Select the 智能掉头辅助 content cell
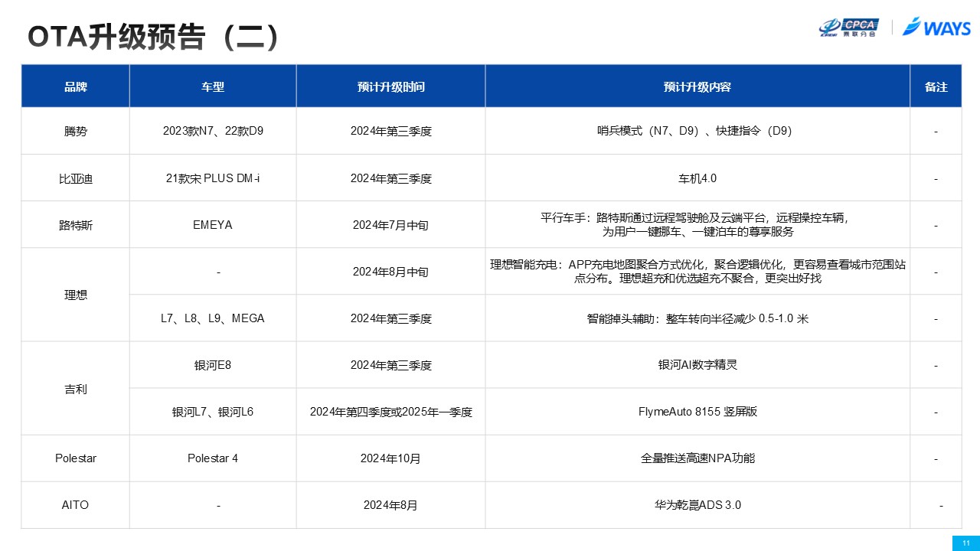This screenshot has height=551, width=980. (x=697, y=318)
